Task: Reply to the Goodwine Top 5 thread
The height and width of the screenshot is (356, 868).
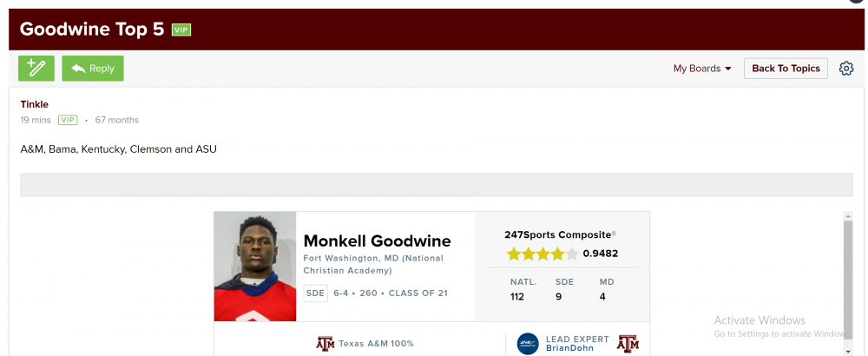Action: 93,69
